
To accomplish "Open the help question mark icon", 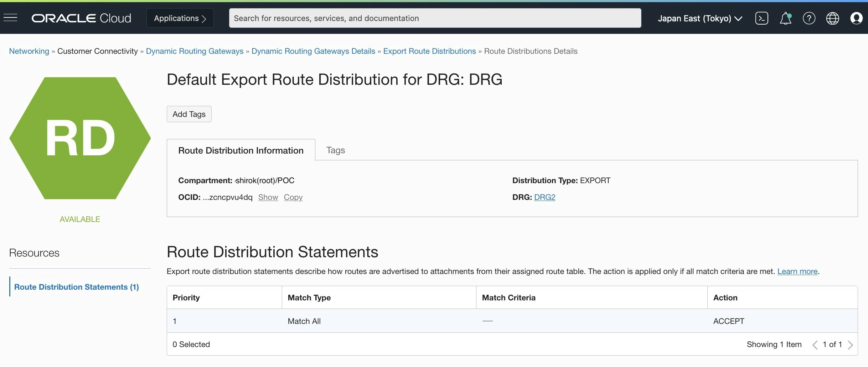I will point(809,18).
